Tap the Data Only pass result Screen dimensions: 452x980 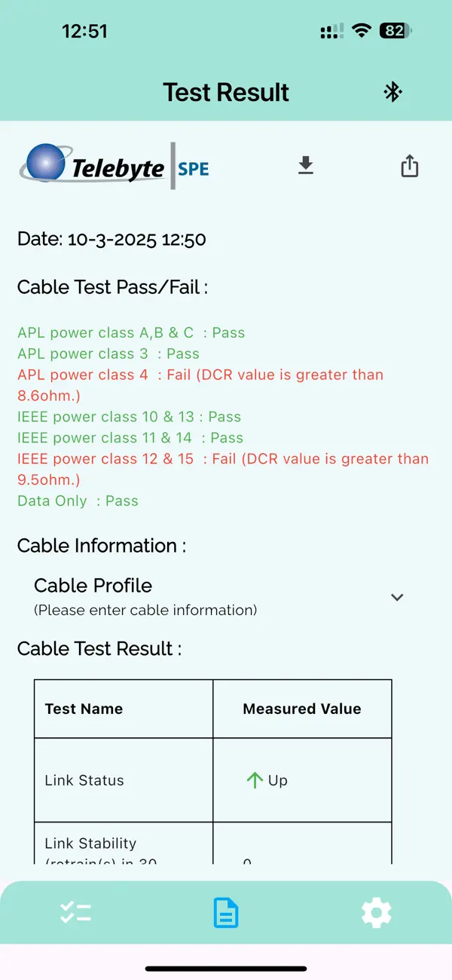coord(78,501)
